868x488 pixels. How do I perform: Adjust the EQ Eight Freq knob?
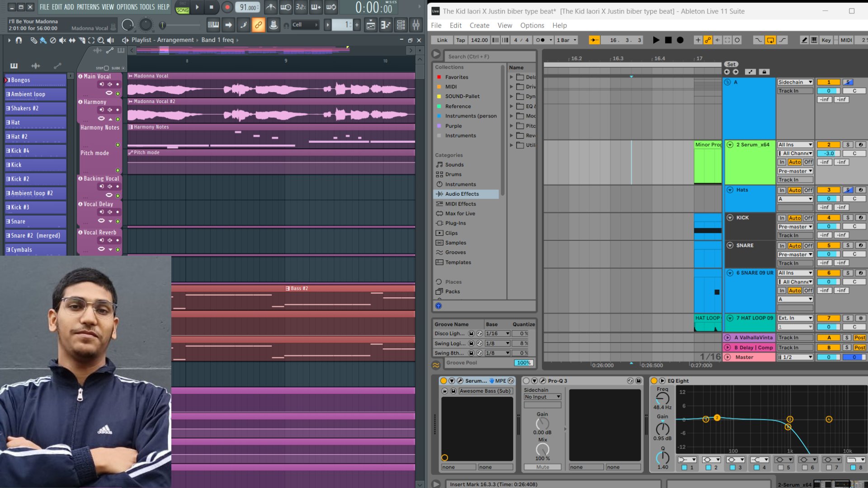(x=662, y=399)
